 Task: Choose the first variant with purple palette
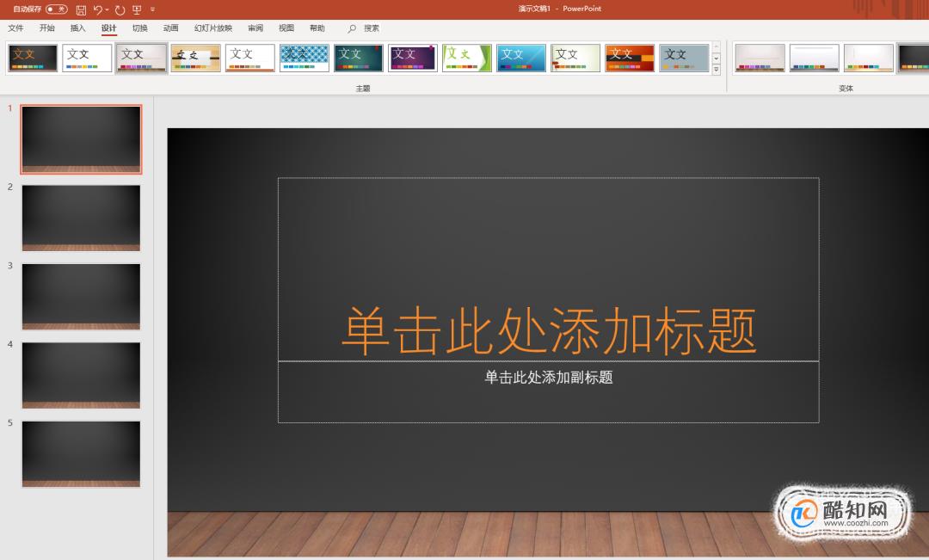(760, 58)
